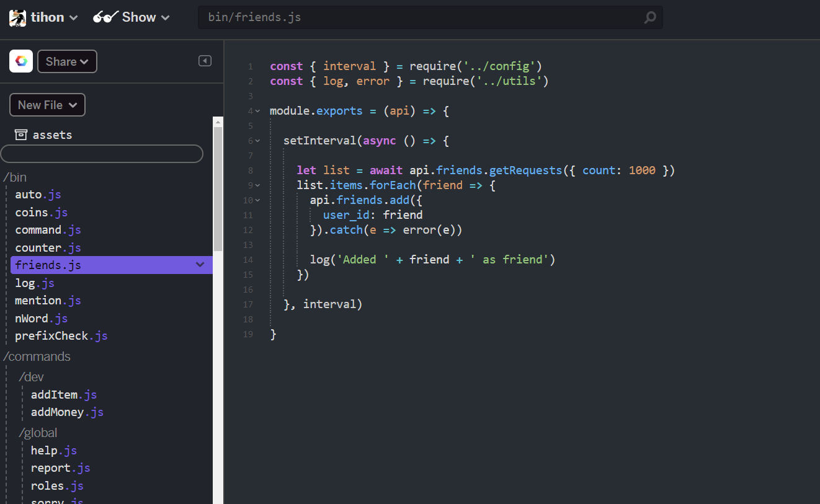Click module.exports on line 4
The image size is (820, 504).
tap(316, 111)
